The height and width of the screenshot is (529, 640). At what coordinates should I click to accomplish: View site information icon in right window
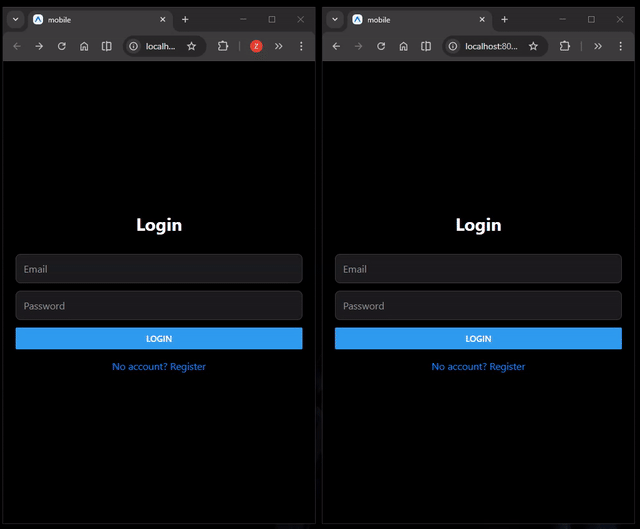click(x=453, y=46)
